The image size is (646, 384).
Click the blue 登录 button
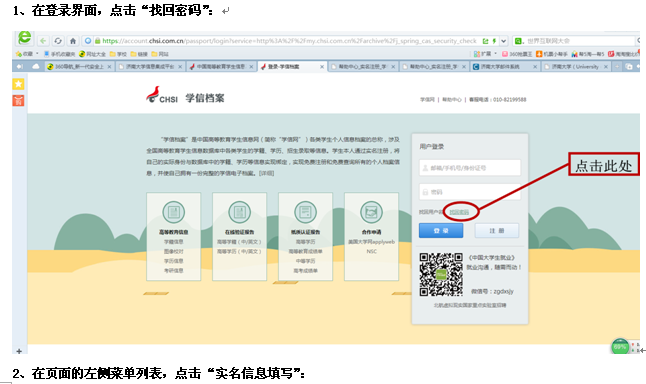pyautogui.click(x=441, y=231)
